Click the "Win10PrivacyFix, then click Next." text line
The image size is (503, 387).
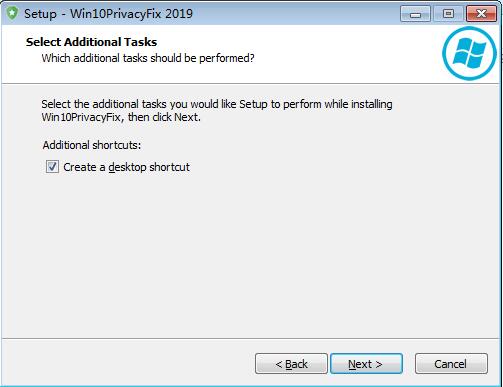pos(121,117)
